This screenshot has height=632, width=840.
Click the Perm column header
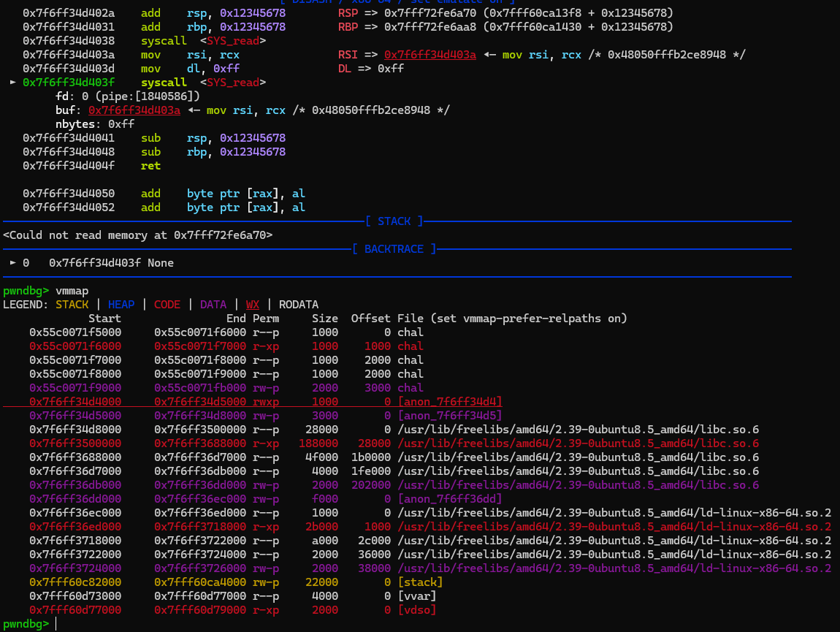pos(266,319)
